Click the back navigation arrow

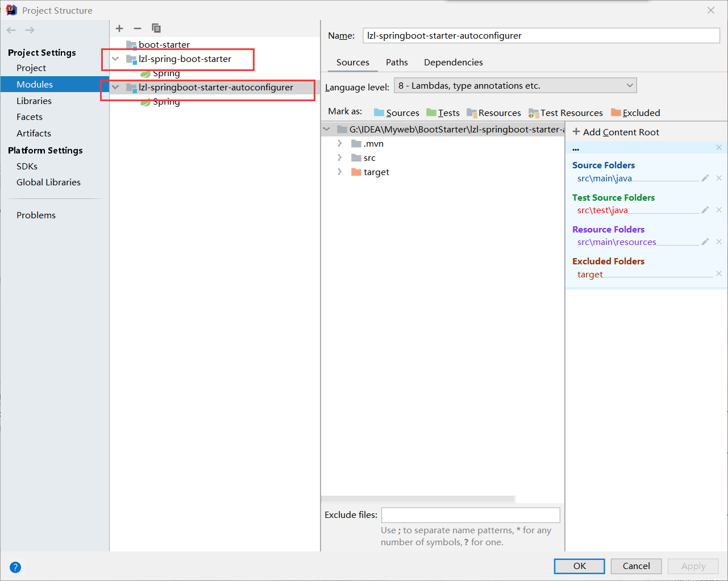pyautogui.click(x=11, y=30)
